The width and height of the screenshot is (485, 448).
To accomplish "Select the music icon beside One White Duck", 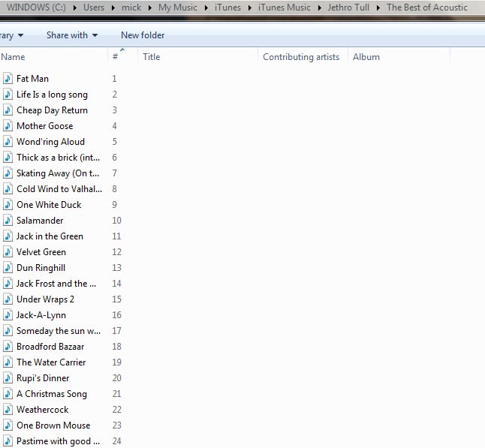I will pyautogui.click(x=8, y=205).
